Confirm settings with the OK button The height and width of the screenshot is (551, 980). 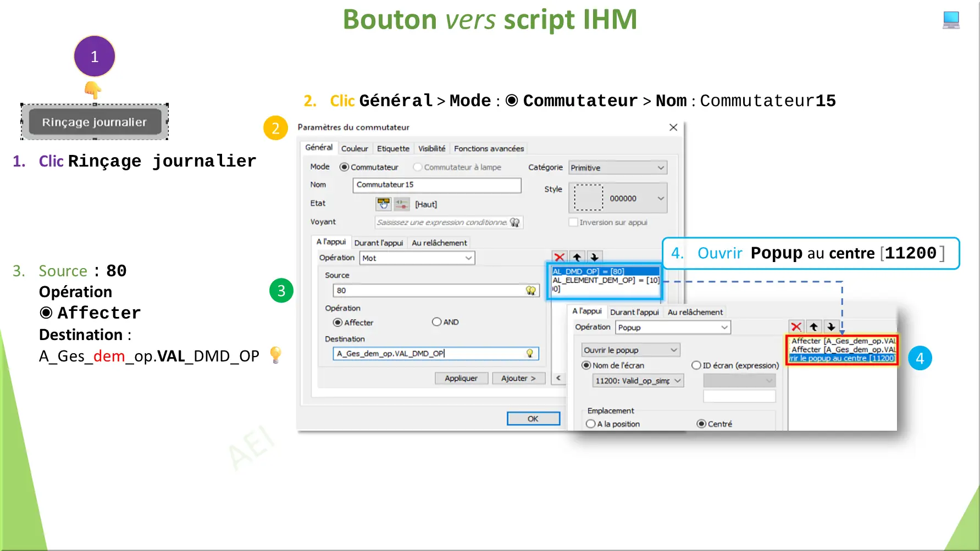(532, 418)
